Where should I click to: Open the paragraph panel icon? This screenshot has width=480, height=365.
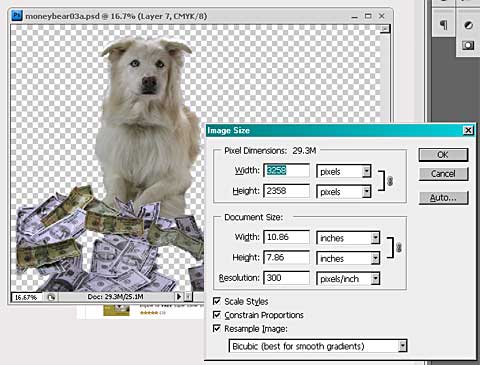tap(443, 25)
